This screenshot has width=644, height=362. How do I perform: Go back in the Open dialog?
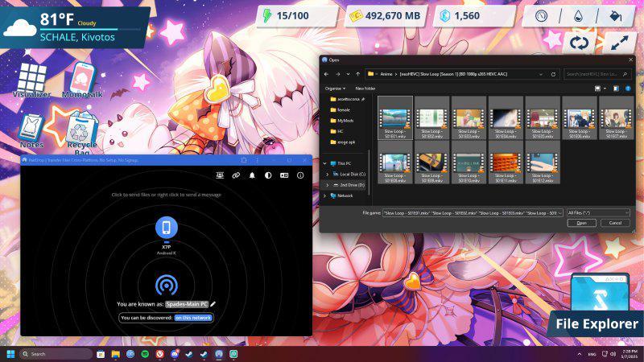[x=327, y=74]
